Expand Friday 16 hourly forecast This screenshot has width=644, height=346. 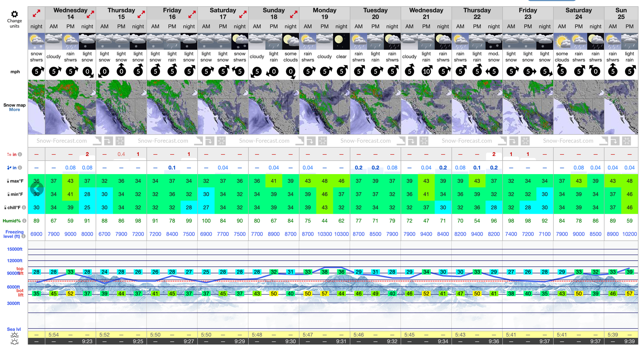pos(192,14)
